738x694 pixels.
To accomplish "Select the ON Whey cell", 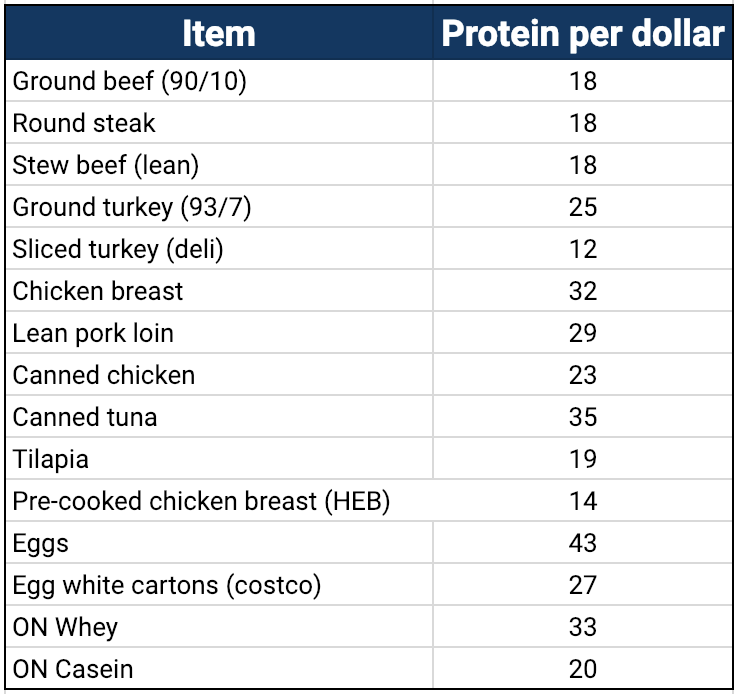I will point(65,627).
